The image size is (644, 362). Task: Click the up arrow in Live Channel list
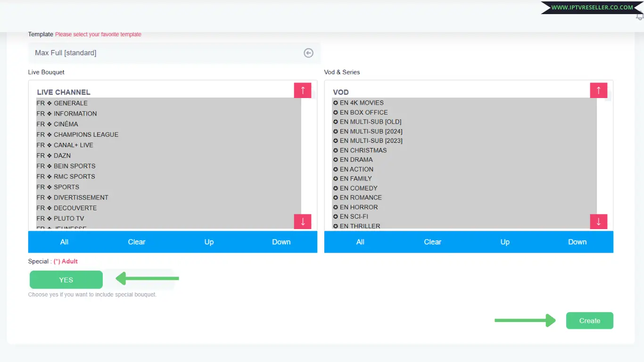click(303, 90)
